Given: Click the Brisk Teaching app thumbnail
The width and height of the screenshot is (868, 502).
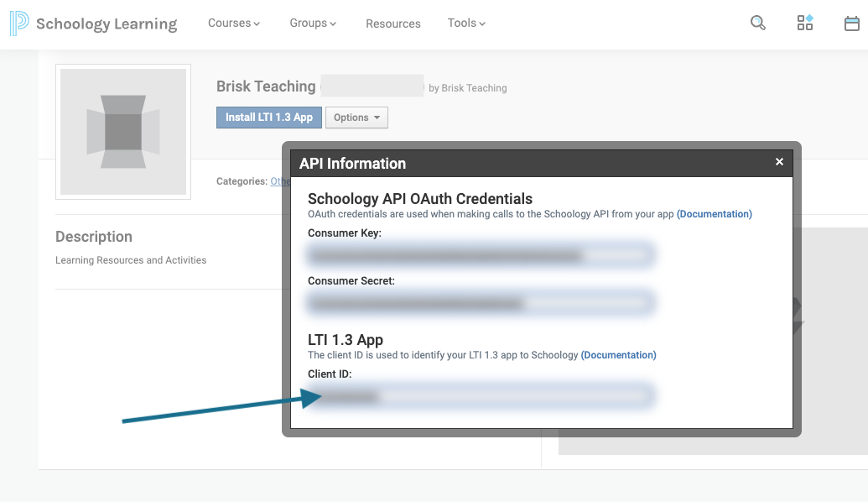Looking at the screenshot, I should tap(123, 132).
